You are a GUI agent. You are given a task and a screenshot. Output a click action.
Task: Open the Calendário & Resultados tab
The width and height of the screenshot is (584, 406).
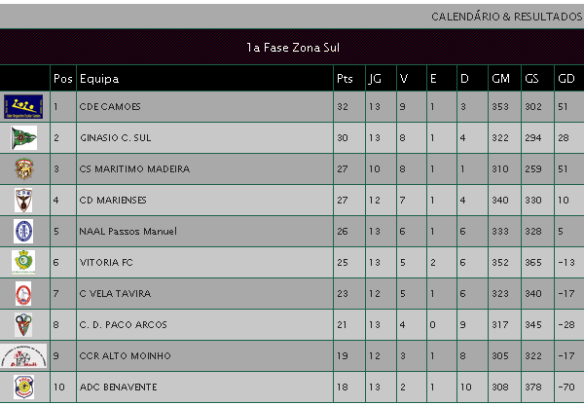click(x=507, y=17)
